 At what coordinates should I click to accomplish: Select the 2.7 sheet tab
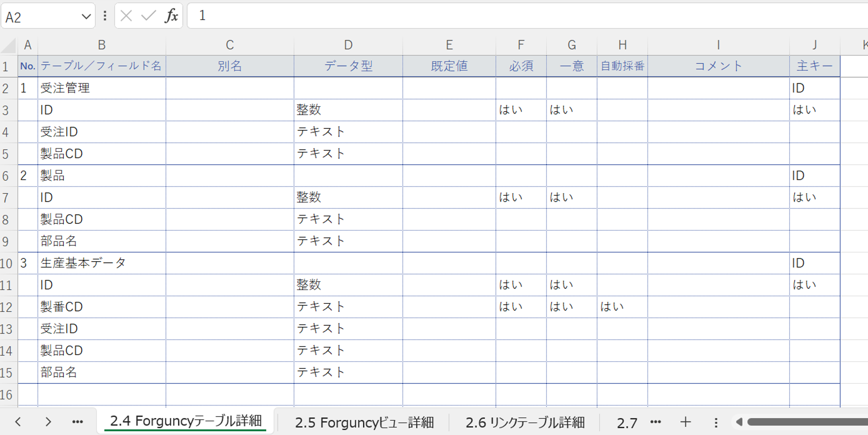[x=626, y=422]
